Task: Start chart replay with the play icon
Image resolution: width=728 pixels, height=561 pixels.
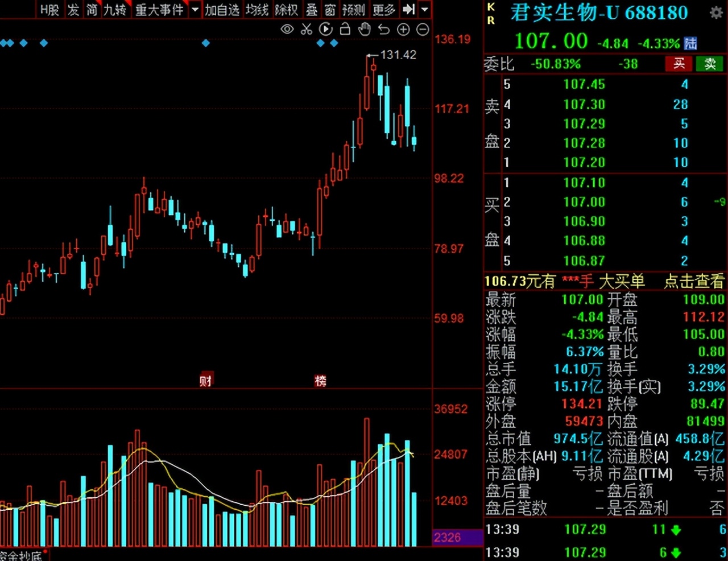Action: coord(326,29)
